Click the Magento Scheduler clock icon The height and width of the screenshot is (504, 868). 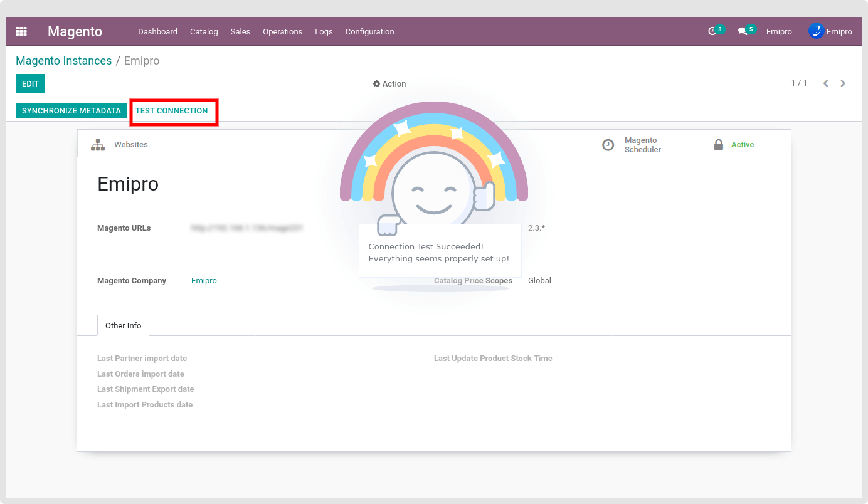[608, 145]
